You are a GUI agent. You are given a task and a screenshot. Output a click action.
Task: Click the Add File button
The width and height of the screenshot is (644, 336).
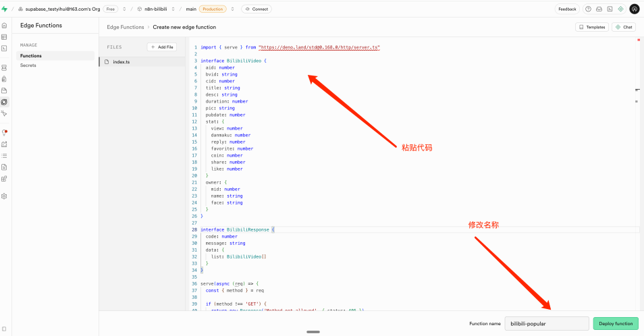pyautogui.click(x=162, y=47)
